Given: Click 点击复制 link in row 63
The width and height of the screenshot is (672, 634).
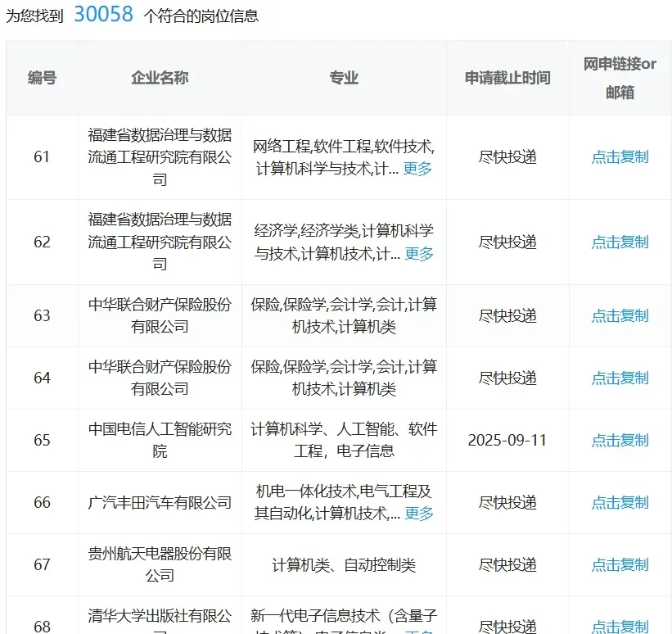Looking at the screenshot, I should click(x=620, y=315).
